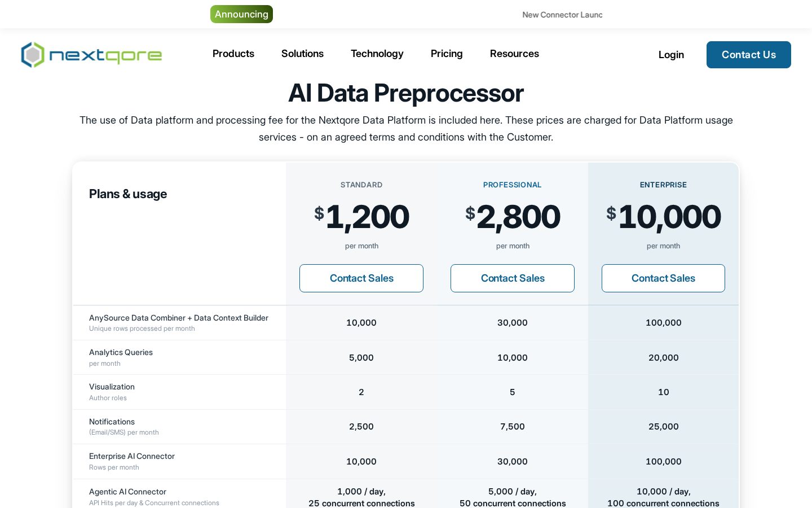
Task: Click Professional Analytics Queries value 10,000
Action: pos(513,358)
